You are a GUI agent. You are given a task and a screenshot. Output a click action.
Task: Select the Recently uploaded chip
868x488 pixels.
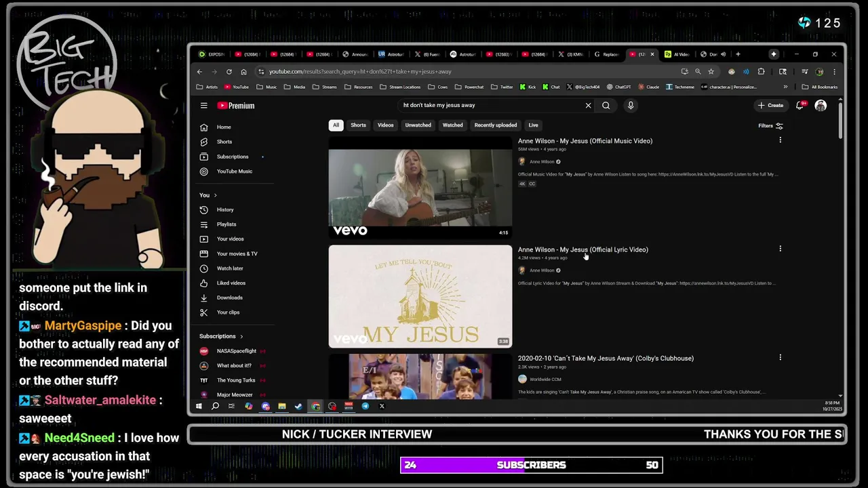[x=495, y=125]
